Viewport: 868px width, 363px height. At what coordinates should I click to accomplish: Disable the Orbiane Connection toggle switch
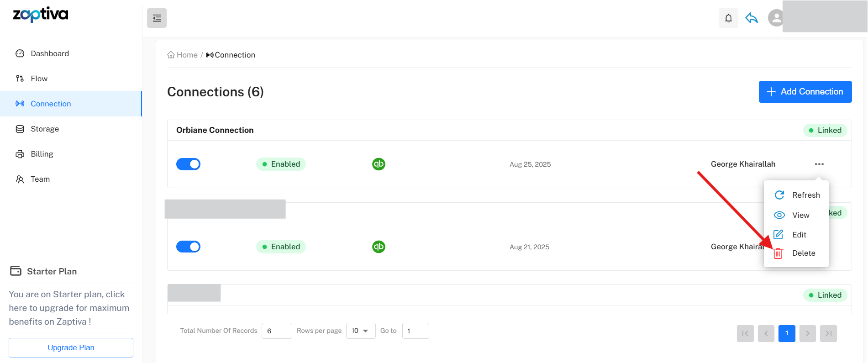coord(188,164)
